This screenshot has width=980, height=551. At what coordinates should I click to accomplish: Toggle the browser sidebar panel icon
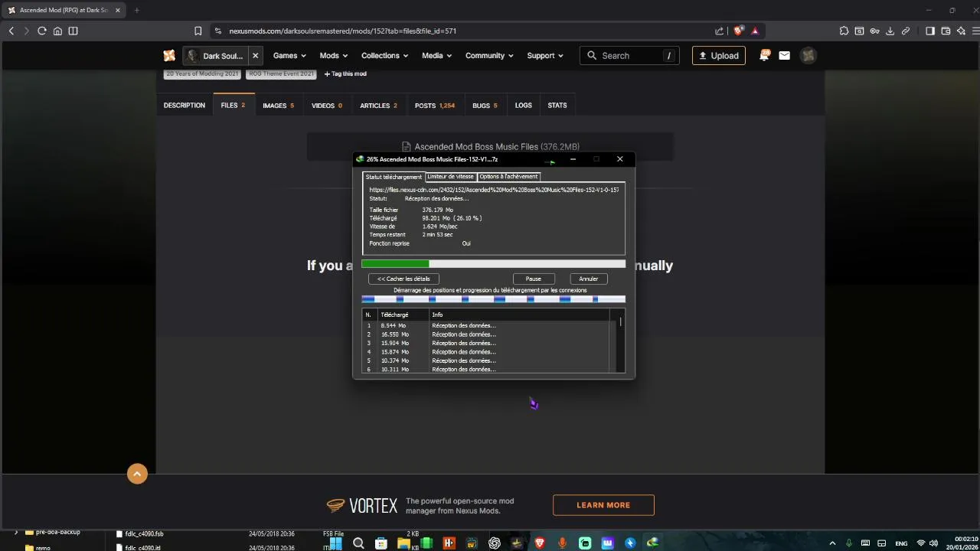point(73,31)
